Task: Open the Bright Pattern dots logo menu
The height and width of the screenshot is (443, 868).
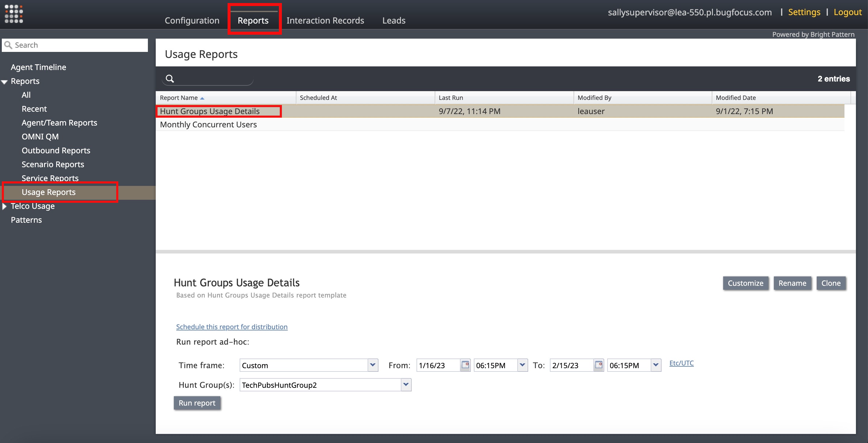Action: pos(14,14)
